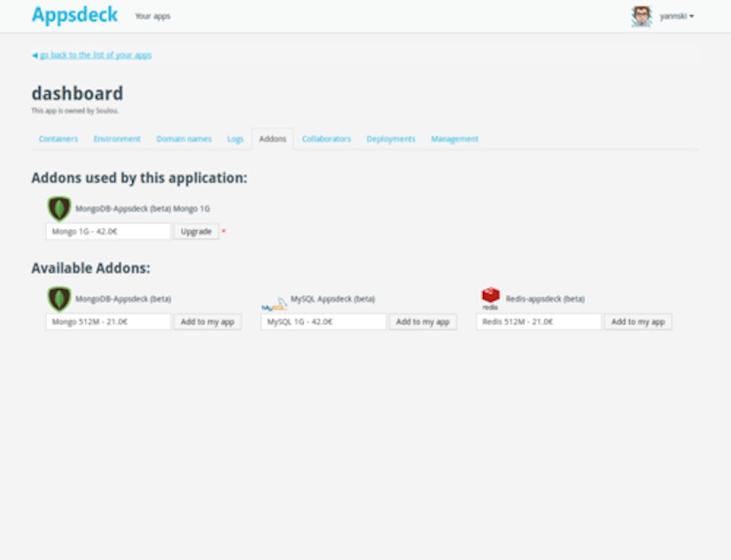Switch to the Environment tab
Image resolution: width=731 pixels, height=560 pixels.
pos(117,139)
